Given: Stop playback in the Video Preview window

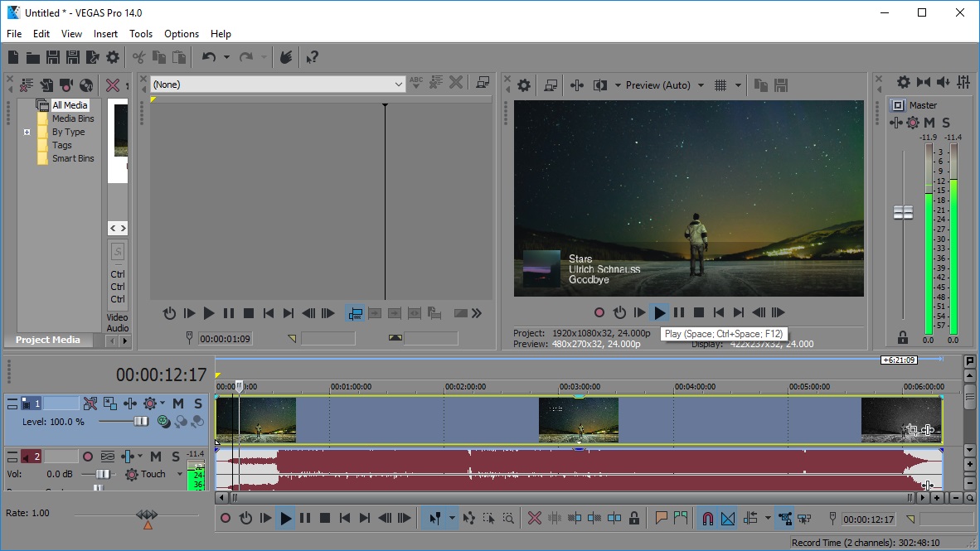Looking at the screenshot, I should click(x=699, y=312).
